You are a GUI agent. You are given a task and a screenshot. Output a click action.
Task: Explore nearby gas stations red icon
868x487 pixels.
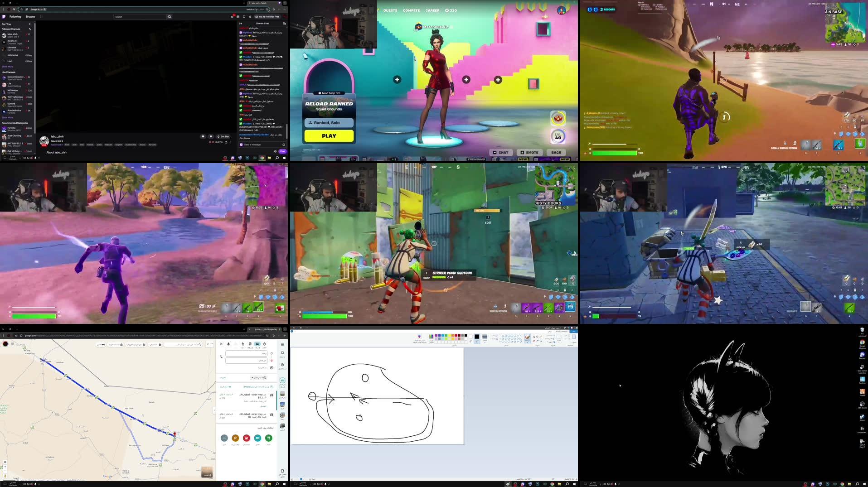click(246, 438)
